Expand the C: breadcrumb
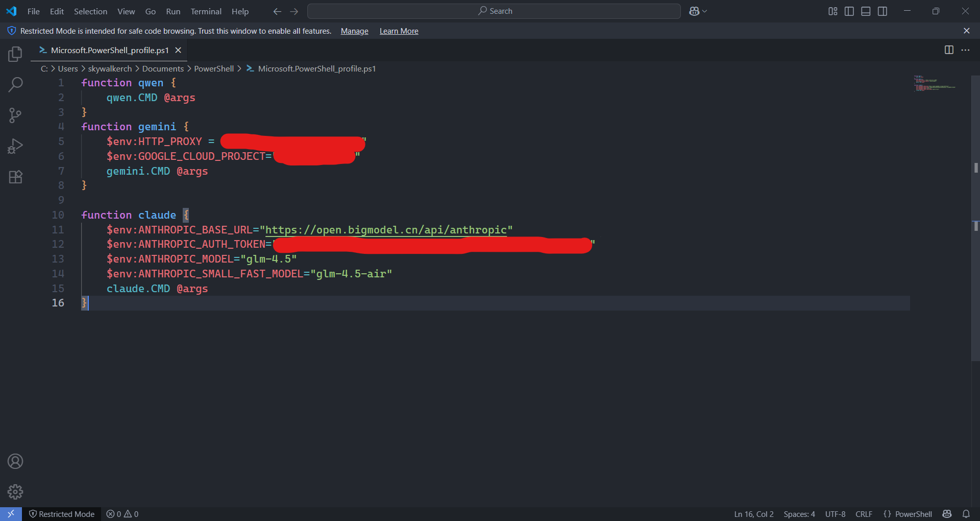Image resolution: width=980 pixels, height=521 pixels. click(x=44, y=68)
